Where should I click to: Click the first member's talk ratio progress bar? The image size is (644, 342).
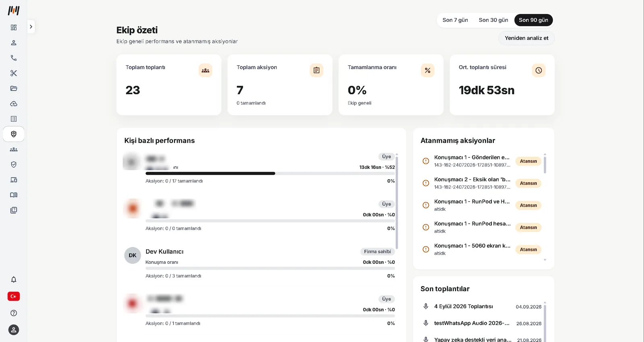[270, 174]
